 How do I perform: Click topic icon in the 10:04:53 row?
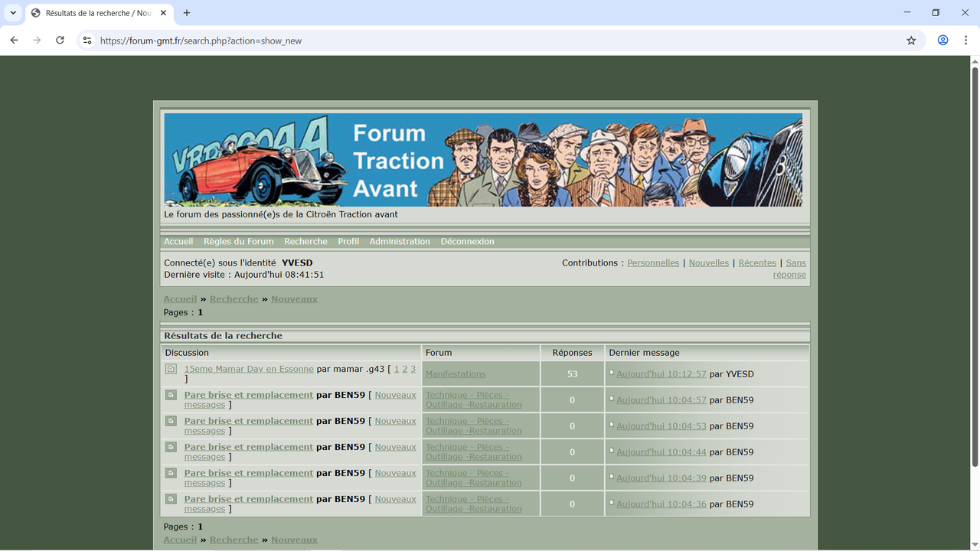pyautogui.click(x=171, y=421)
